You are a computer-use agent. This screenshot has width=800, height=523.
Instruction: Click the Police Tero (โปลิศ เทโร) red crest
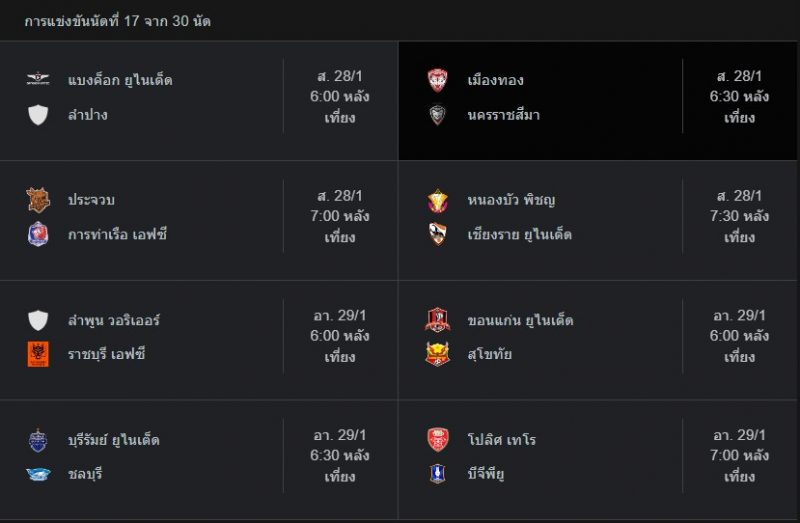(x=437, y=440)
